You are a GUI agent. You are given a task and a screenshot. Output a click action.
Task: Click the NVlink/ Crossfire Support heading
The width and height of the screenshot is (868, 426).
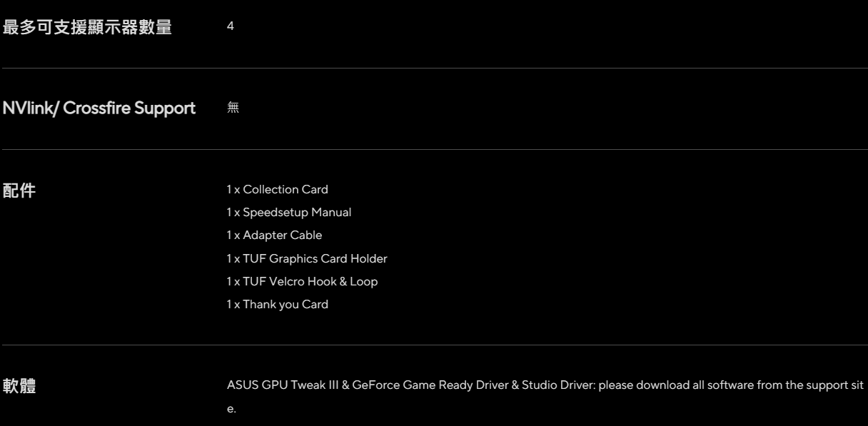(x=99, y=108)
